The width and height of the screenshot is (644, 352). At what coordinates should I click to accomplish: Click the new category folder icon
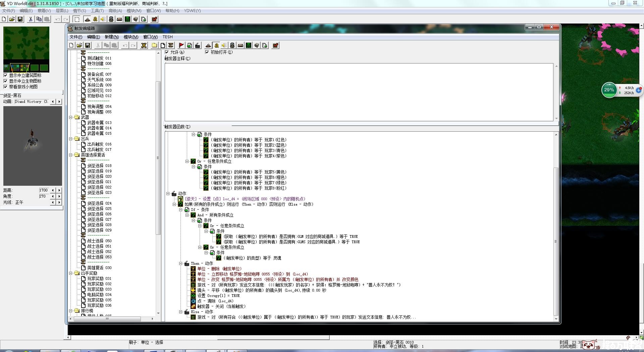[x=154, y=45]
